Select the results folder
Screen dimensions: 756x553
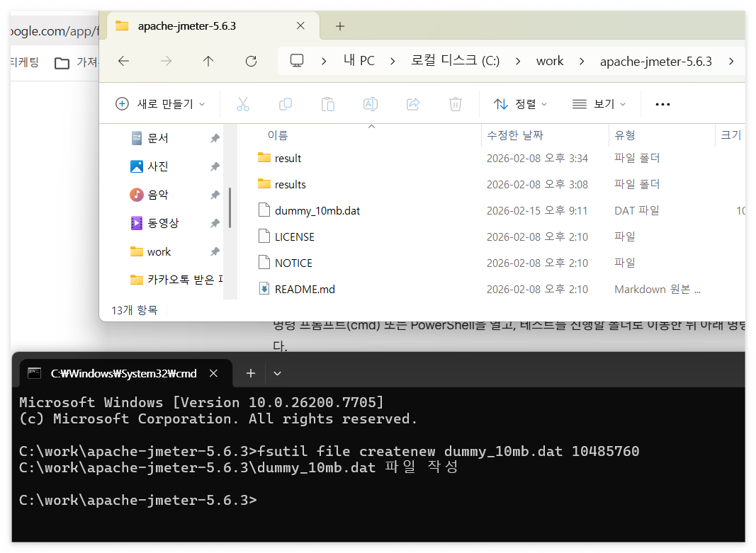click(x=290, y=185)
